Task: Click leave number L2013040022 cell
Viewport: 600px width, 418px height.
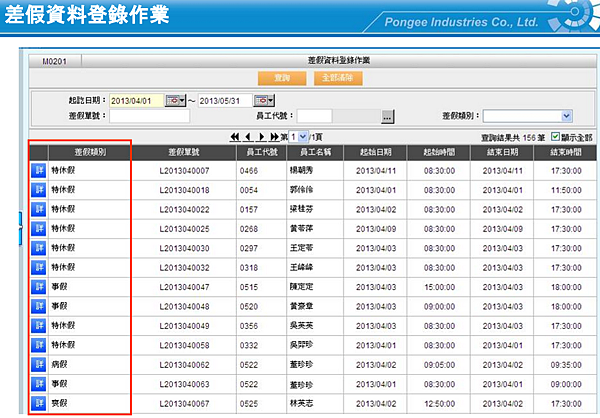Action: pos(184,210)
